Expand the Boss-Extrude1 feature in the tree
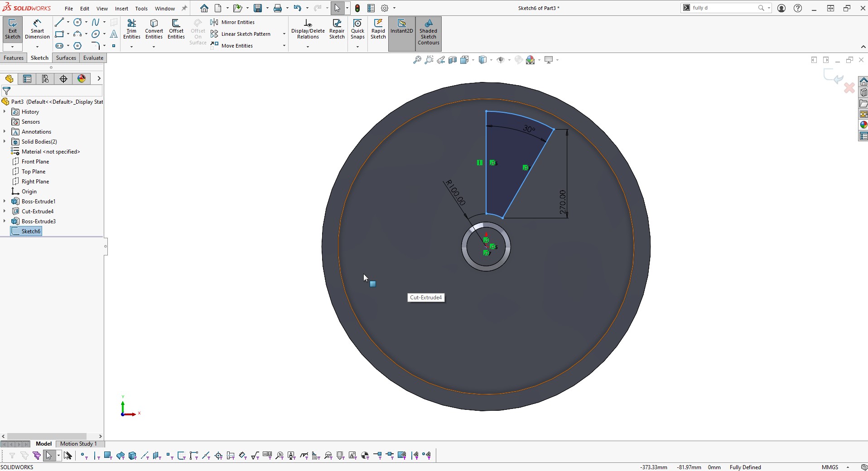Image resolution: width=868 pixels, height=471 pixels. (x=4, y=201)
